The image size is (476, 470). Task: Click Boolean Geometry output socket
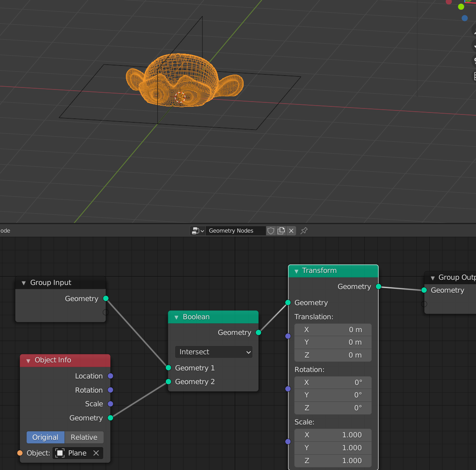(259, 333)
